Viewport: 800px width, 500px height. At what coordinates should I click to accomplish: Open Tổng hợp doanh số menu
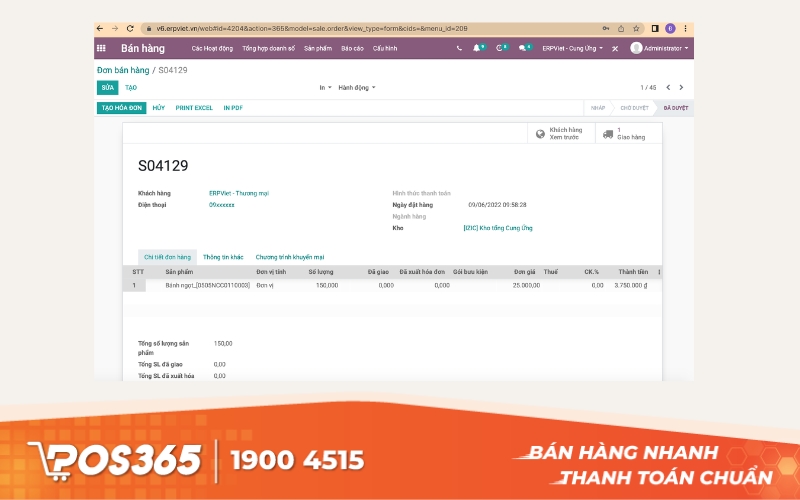click(268, 48)
